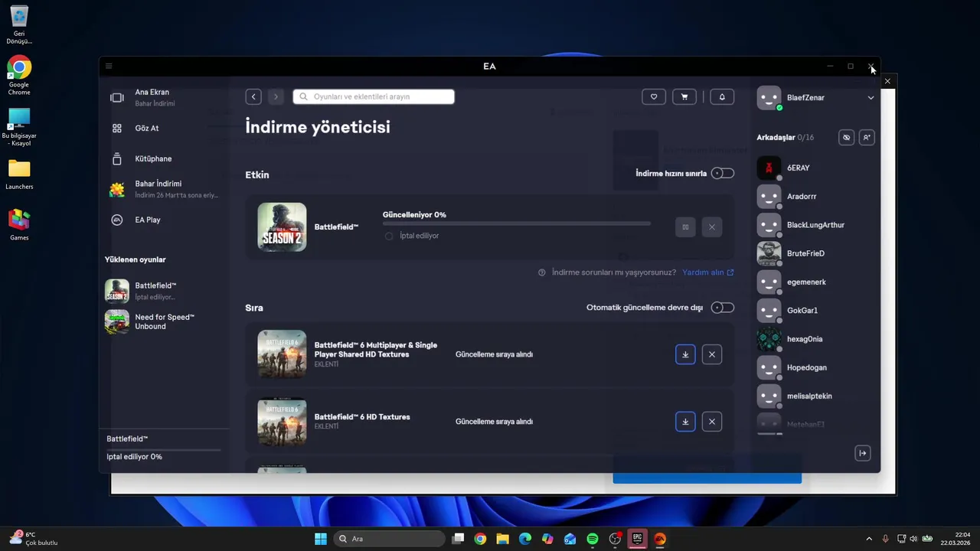Expand BlaefZenar account dropdown
The width and height of the screenshot is (980, 551).
[871, 98]
